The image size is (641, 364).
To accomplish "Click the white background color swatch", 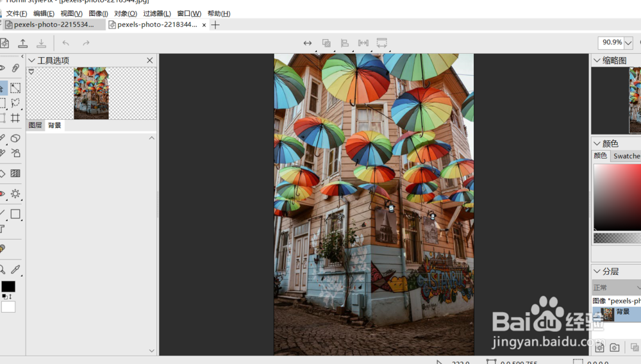I will click(8, 307).
